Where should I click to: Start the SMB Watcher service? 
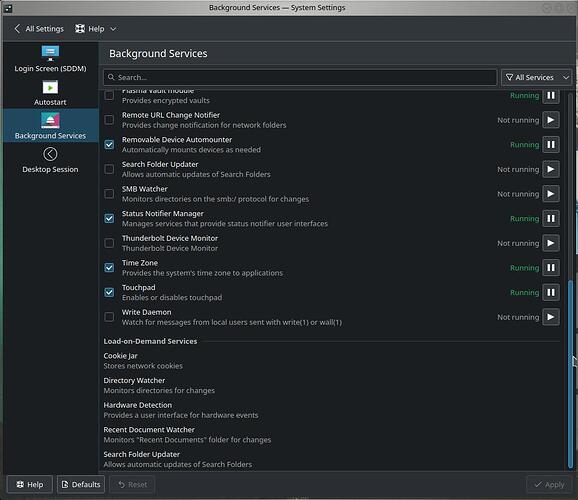coord(551,194)
